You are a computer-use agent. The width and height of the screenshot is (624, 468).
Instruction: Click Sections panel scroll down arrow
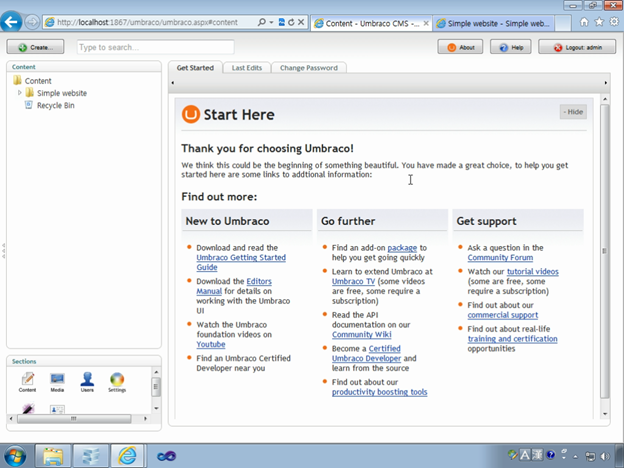pos(156,408)
